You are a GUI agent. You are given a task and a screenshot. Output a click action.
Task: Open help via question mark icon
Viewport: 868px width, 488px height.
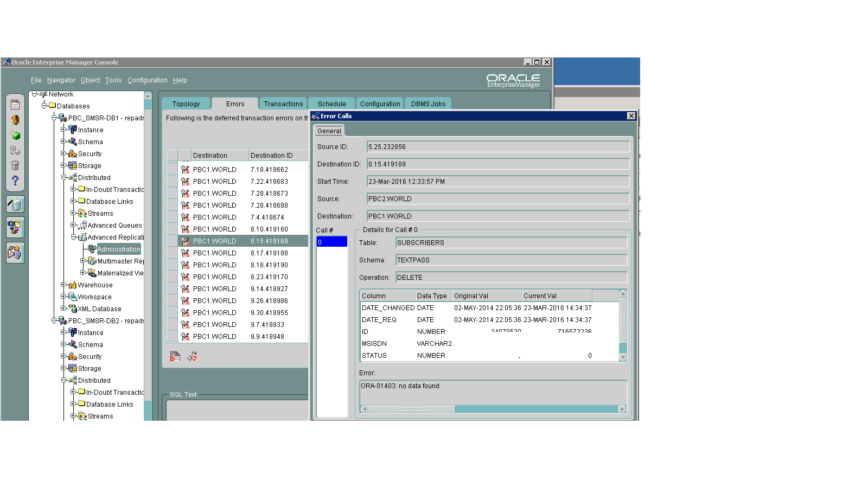coord(15,181)
